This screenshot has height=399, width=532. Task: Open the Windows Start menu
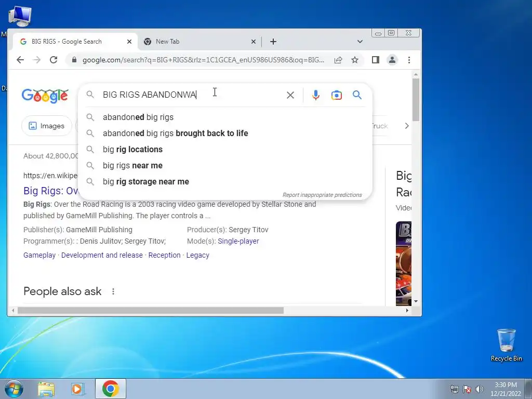point(14,389)
